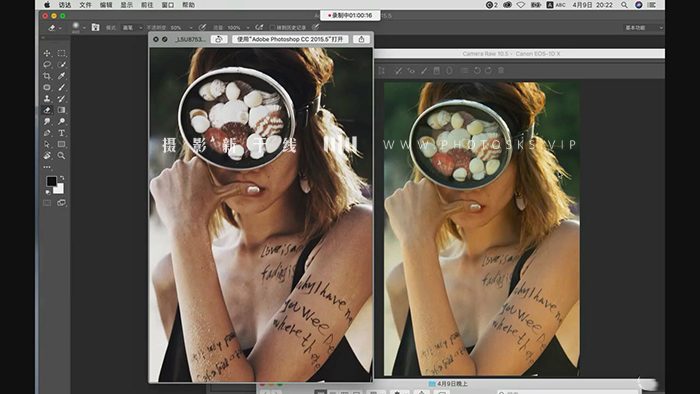Select the Eraser tool in toolbox

[x=47, y=110]
